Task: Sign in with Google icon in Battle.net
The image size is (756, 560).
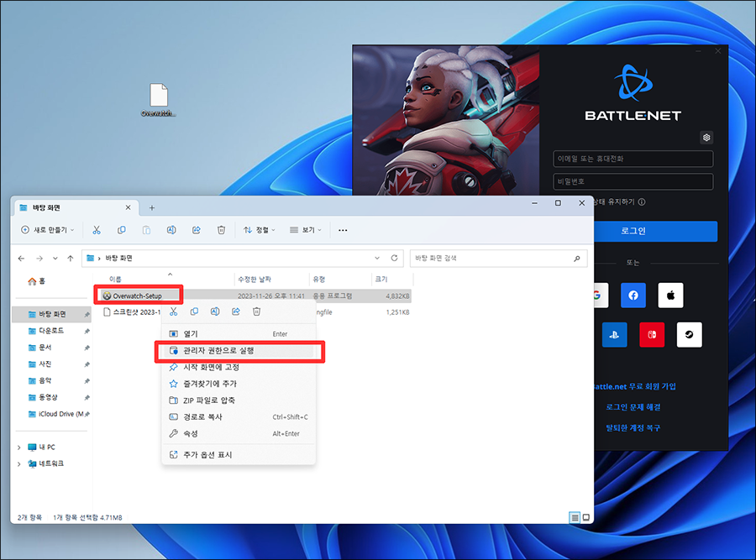Action: coord(601,295)
